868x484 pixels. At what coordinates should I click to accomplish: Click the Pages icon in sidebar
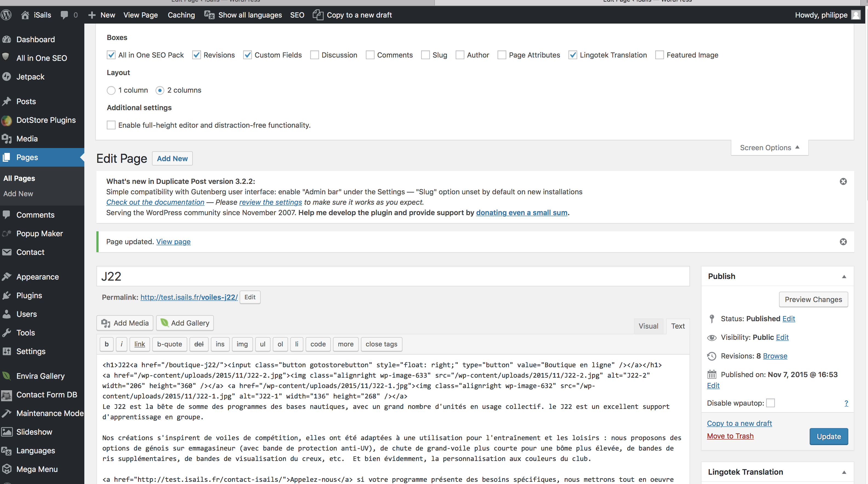coord(6,157)
